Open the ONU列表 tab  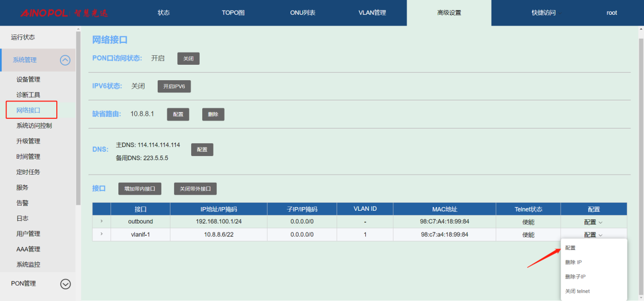(303, 13)
